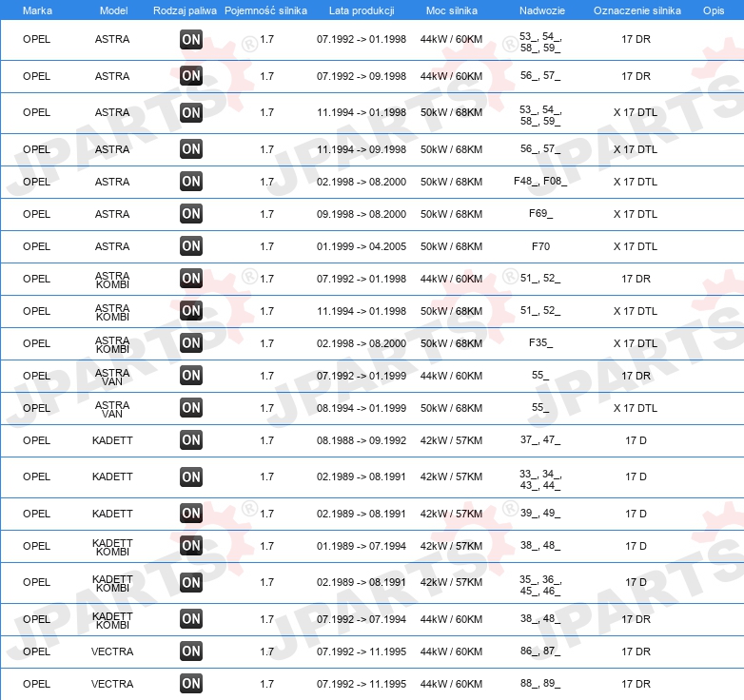Click the 1.7 capacity in the Vectra 88_, 89_ row
The height and width of the screenshot is (700, 744).
[x=267, y=684]
